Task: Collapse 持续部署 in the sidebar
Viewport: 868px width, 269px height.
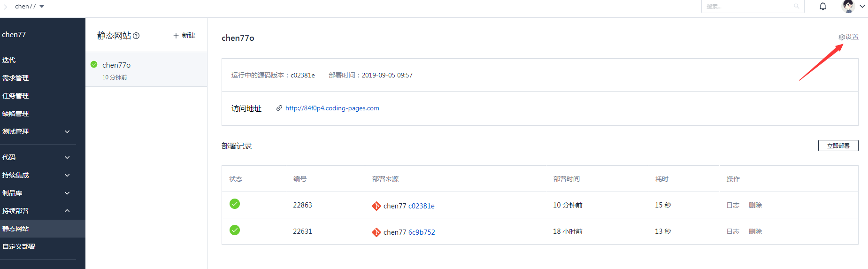Action: coord(67,211)
